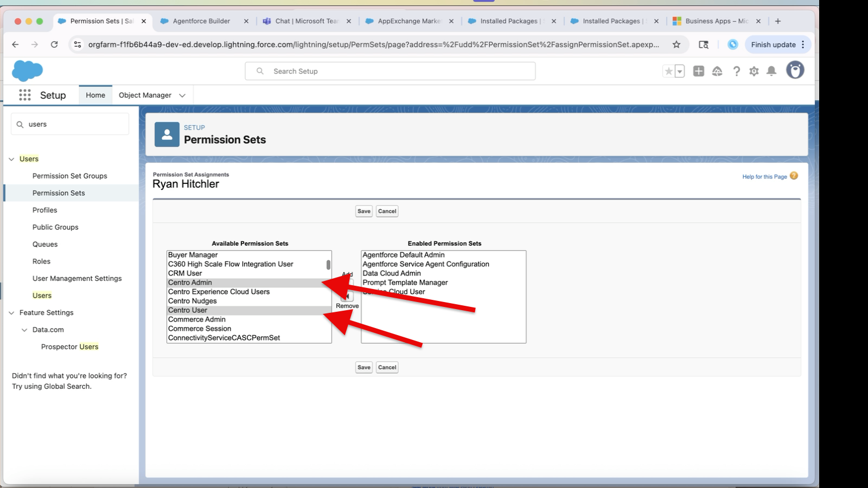Open Public Groups in sidebar
This screenshot has width=868, height=488.
coord(55,227)
